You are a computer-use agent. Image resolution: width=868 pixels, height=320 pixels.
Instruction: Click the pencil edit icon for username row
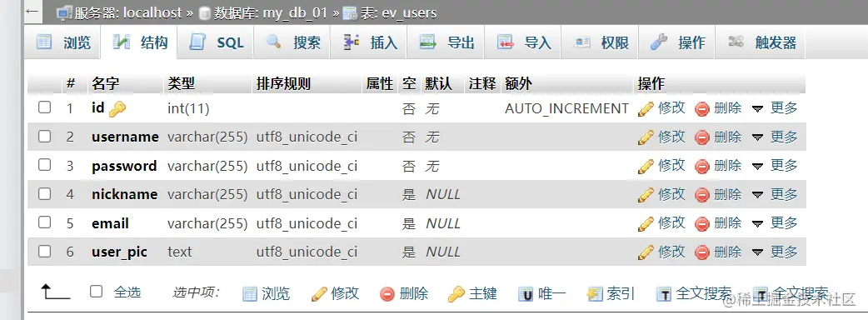pos(646,137)
